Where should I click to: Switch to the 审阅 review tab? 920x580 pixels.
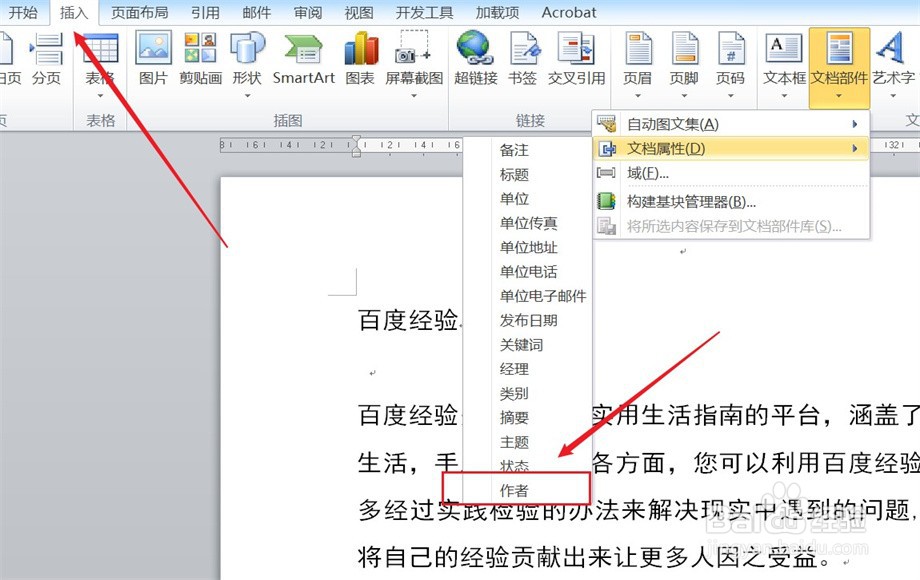(308, 12)
